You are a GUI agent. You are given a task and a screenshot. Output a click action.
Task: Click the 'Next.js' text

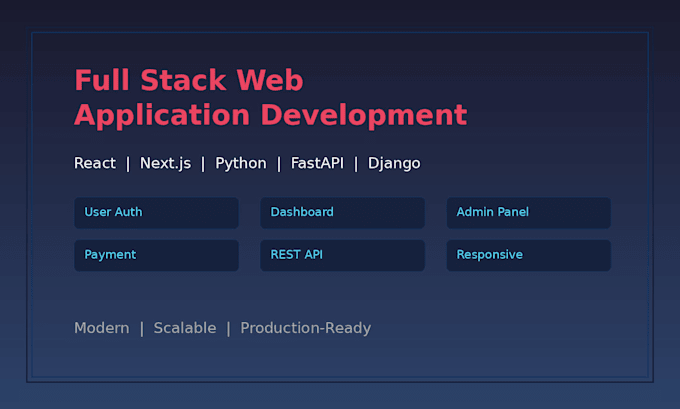point(165,164)
